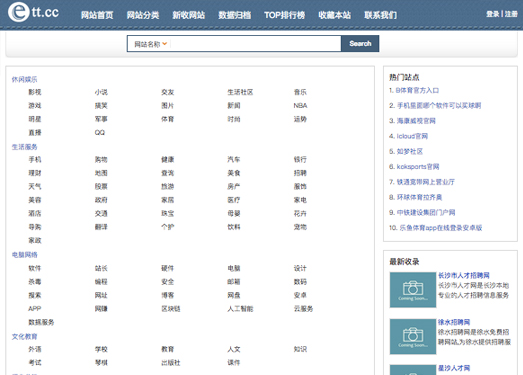Click the 登录 login link
This screenshot has width=523, height=375.
pos(493,14)
